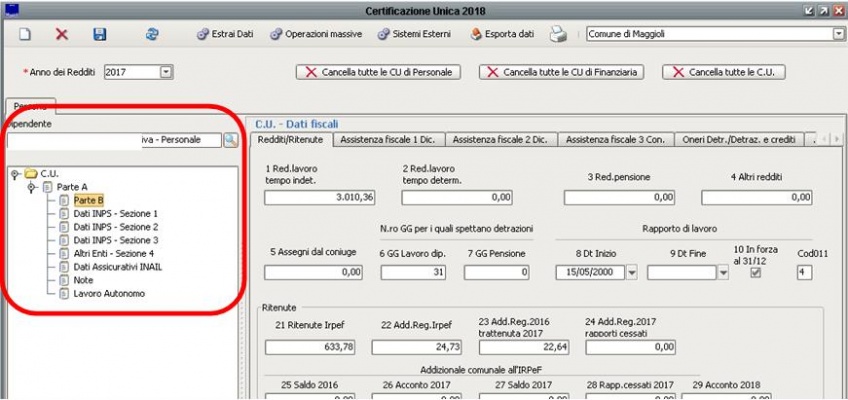Viewport: 848px width, 400px height.
Task: Click 21 Ritenute Irpef field
Action: click(x=310, y=348)
